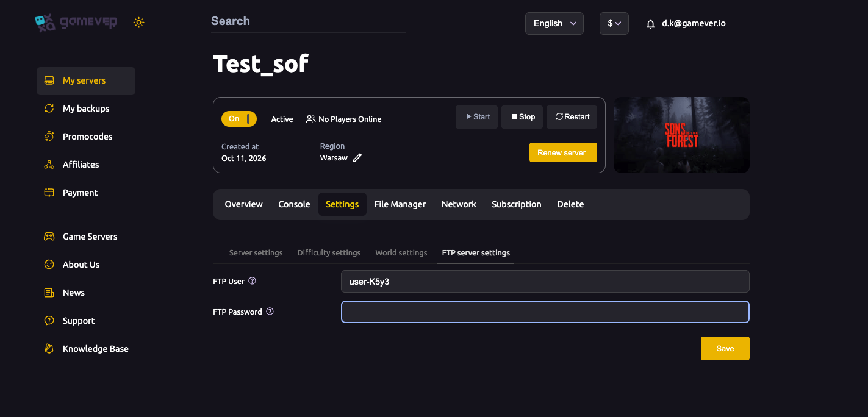
Task: Click the Sons of the Forest thumbnail
Action: [x=681, y=135]
